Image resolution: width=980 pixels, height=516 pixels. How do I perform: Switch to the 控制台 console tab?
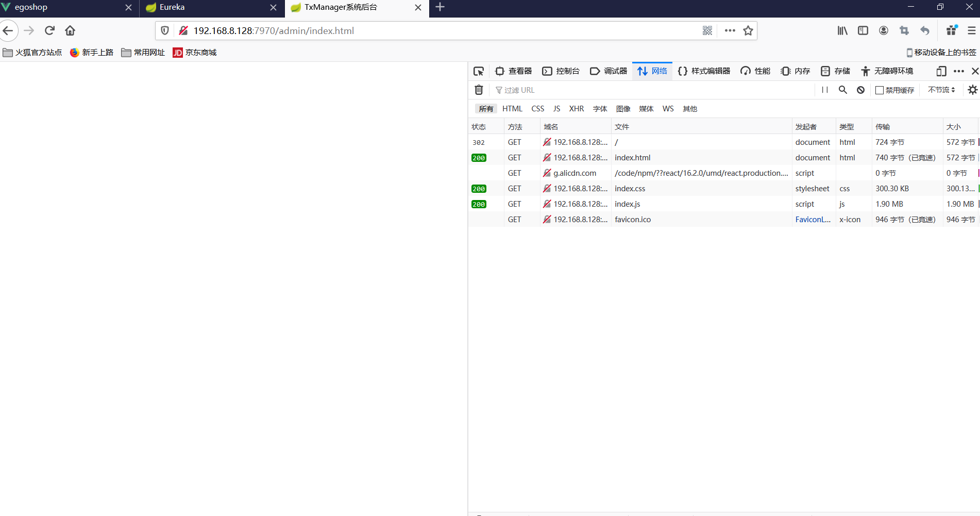[x=561, y=71]
